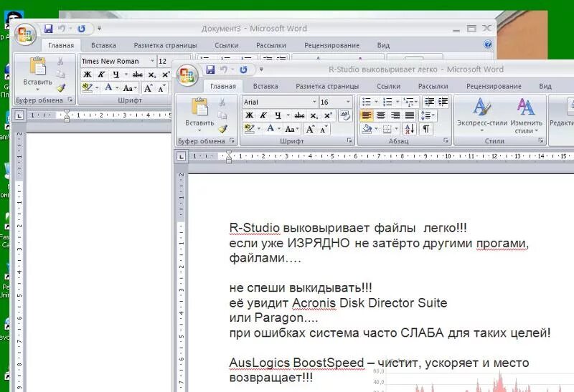Undo last action in R-Studio window
This screenshot has height=392, width=574.
click(224, 70)
